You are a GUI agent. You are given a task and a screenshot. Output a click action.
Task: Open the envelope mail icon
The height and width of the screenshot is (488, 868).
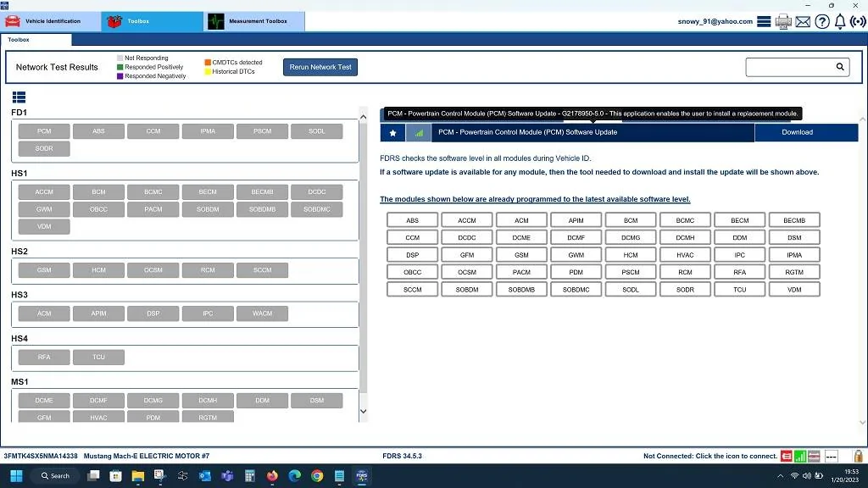tap(803, 21)
